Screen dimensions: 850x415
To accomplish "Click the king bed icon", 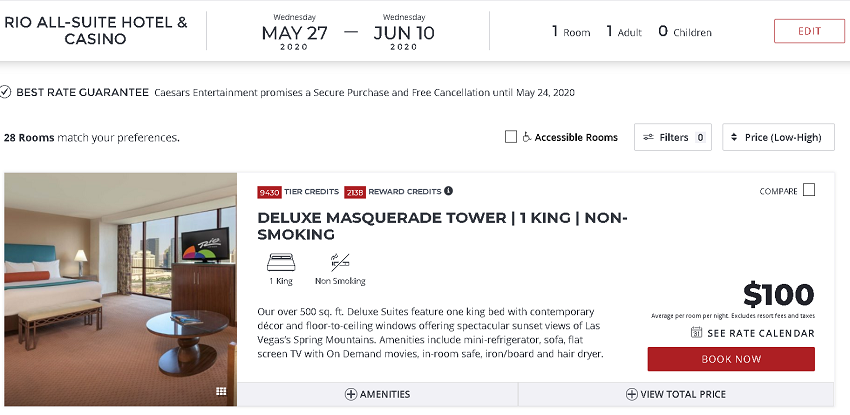I will (281, 263).
